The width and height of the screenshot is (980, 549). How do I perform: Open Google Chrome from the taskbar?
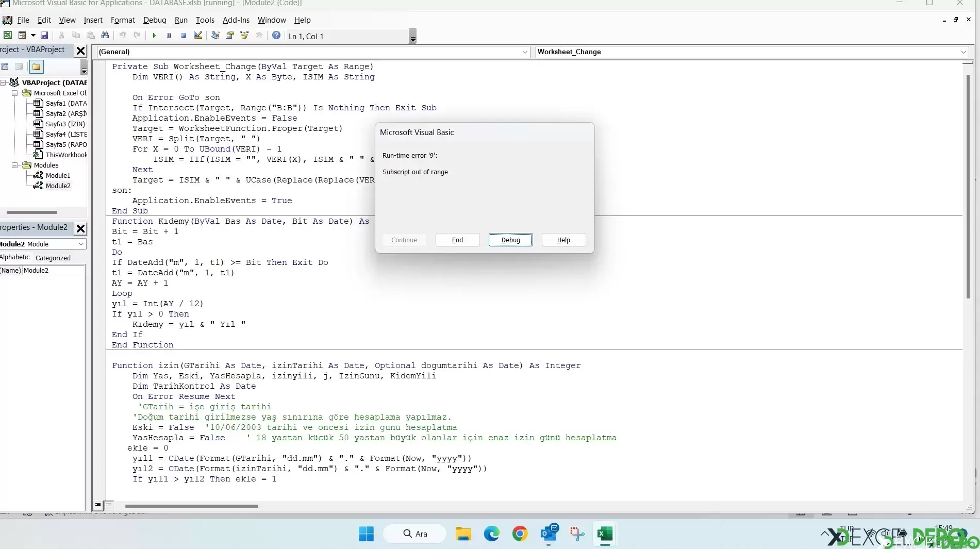pyautogui.click(x=520, y=534)
